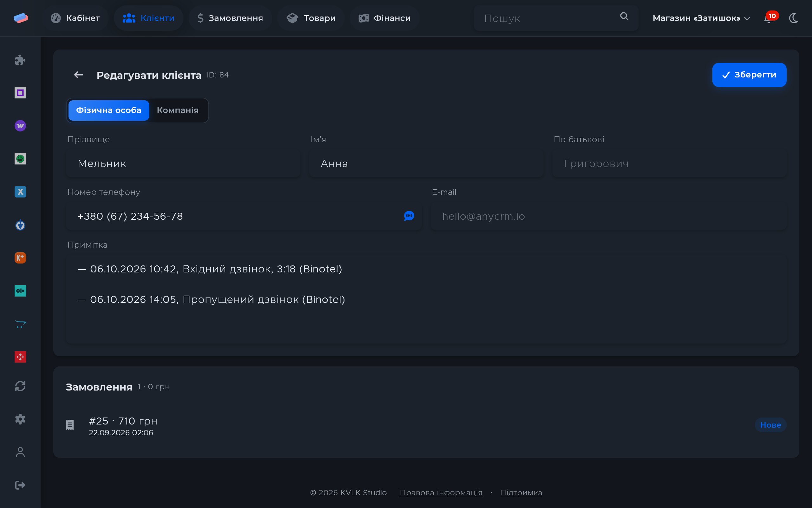812x508 pixels.
Task: Open the purple square integration in sidebar
Action: click(20, 93)
